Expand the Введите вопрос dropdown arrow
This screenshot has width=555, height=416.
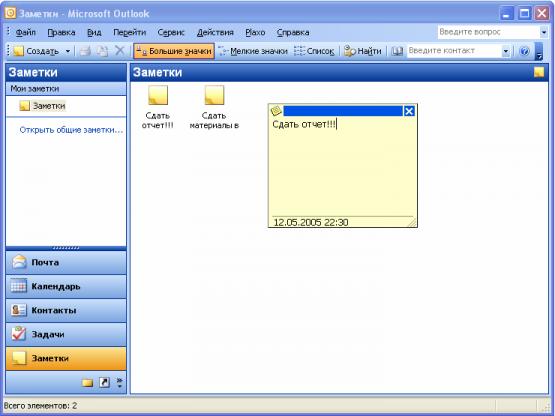click(544, 32)
